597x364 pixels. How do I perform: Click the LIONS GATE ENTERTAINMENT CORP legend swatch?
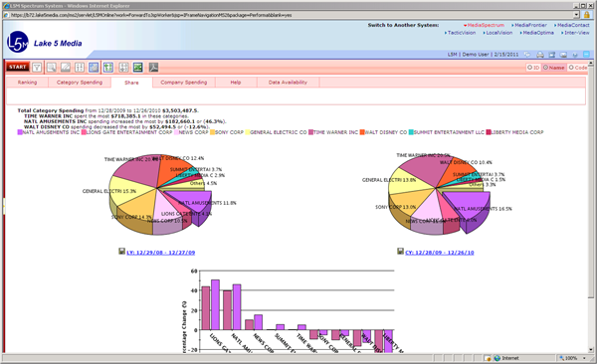(x=84, y=132)
